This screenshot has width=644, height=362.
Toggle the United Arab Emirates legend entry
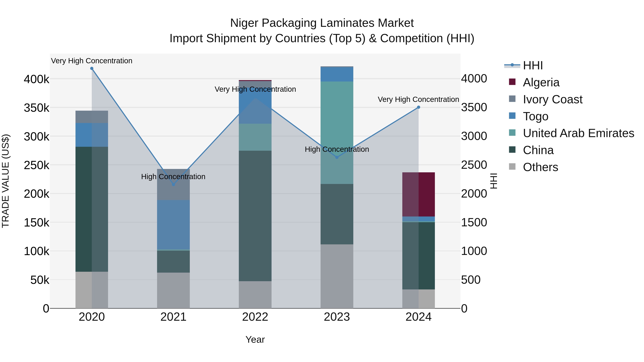coord(572,133)
